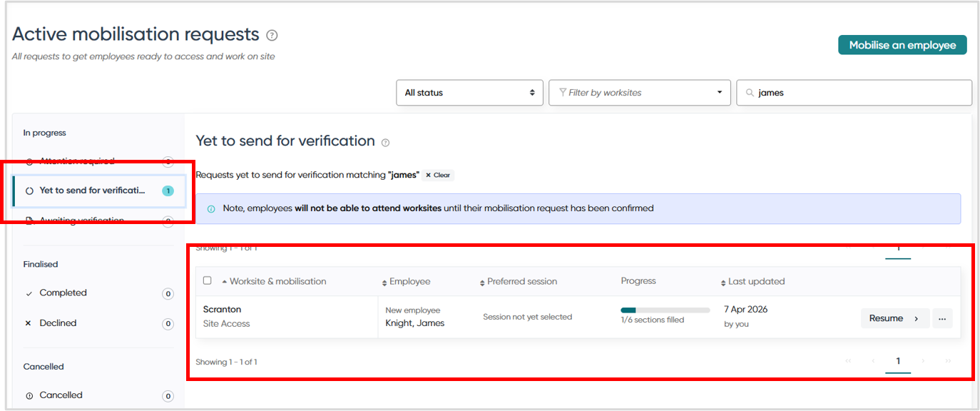Open the Filter by worksites dropdown
Image resolution: width=980 pixels, height=411 pixels.
[x=640, y=93]
